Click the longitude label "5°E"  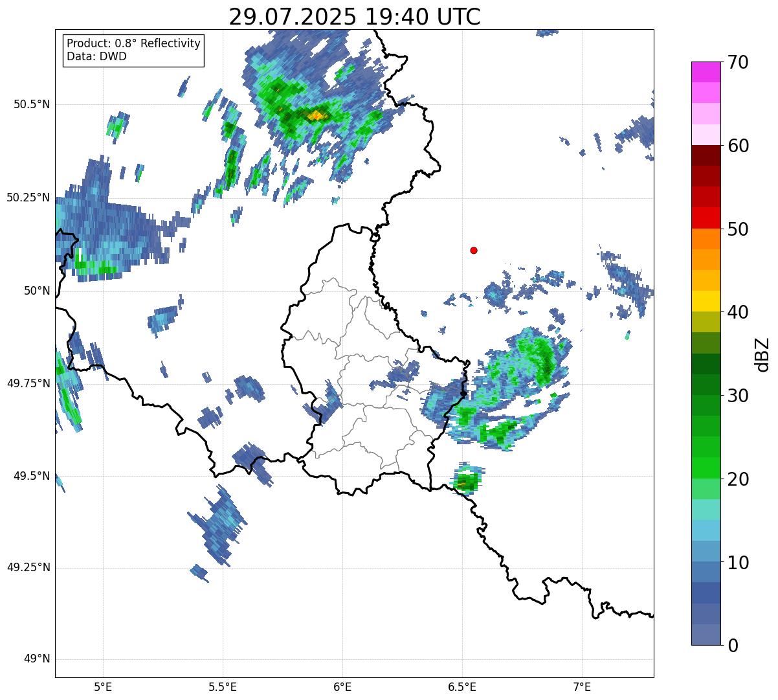pyautogui.click(x=104, y=688)
